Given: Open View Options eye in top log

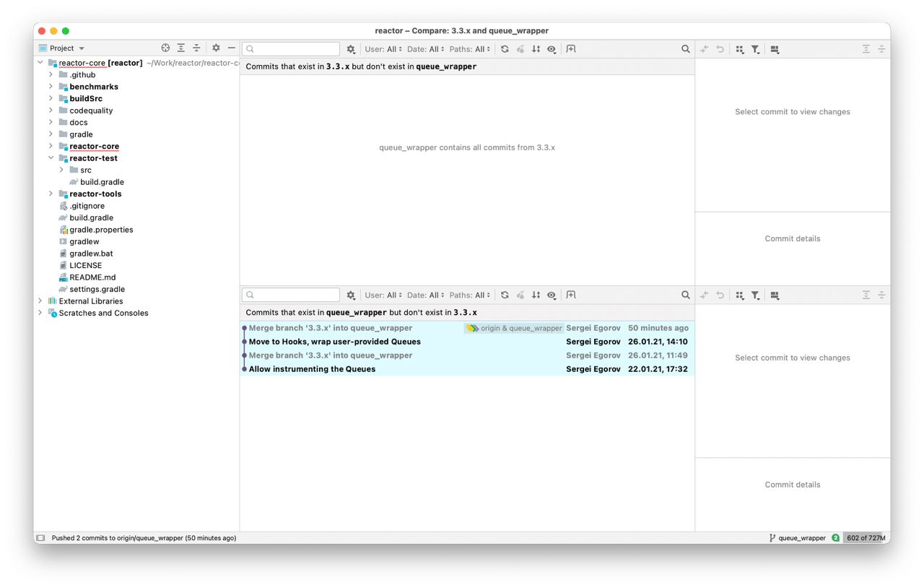Looking at the screenshot, I should coord(552,49).
